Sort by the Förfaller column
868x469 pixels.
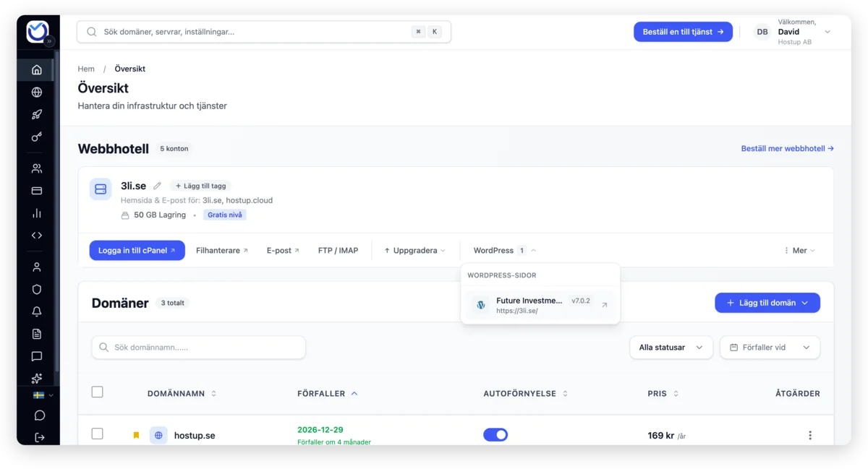328,394
